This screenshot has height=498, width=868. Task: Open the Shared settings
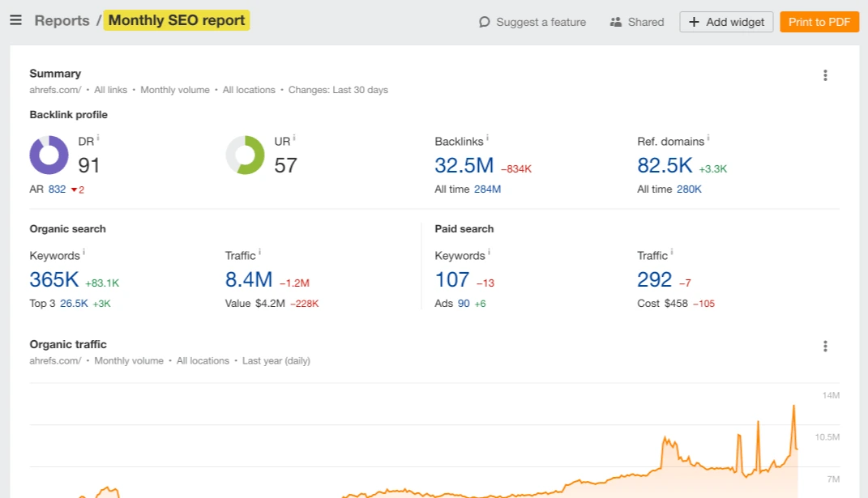tap(637, 22)
